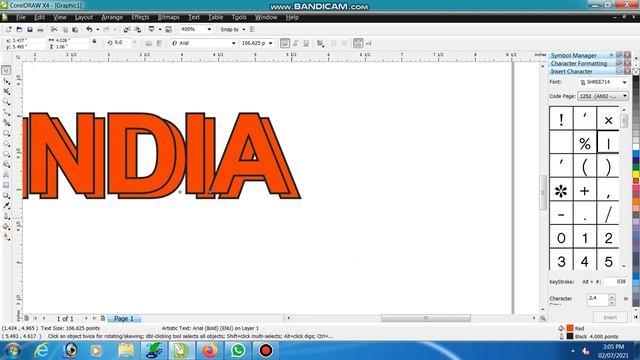Toggle the Italic text button
This screenshot has height=360, width=640.
tap(296, 43)
